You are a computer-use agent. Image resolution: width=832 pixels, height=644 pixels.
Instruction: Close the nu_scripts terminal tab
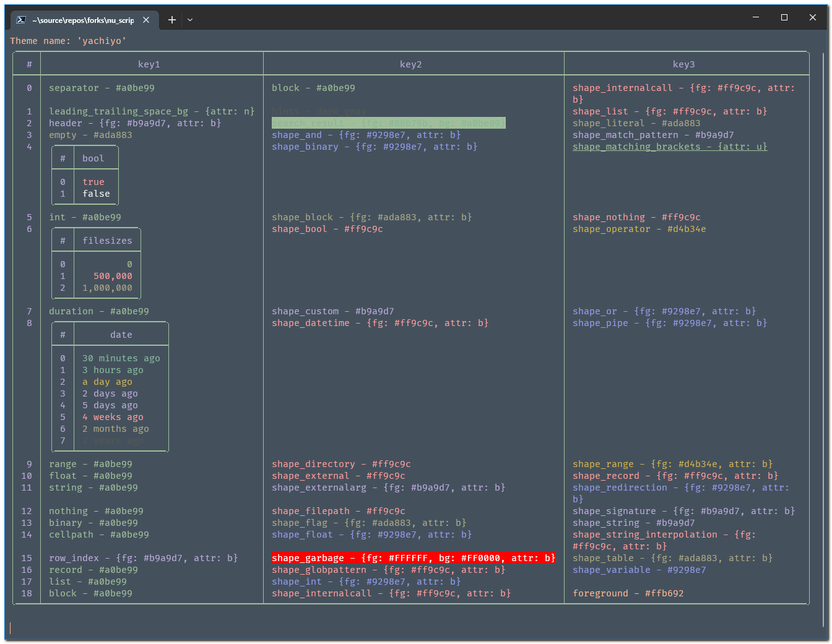(x=146, y=20)
